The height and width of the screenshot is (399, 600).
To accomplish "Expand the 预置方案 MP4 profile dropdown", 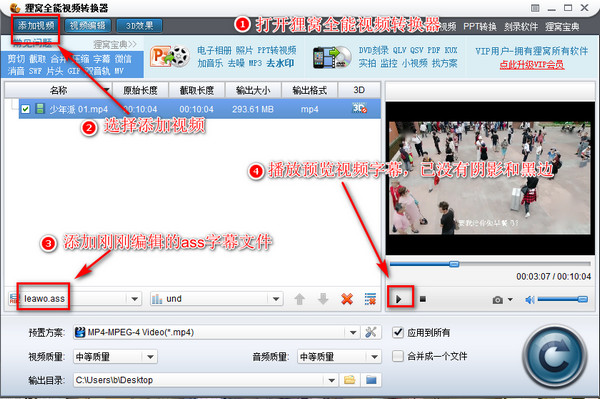I will point(353,332).
